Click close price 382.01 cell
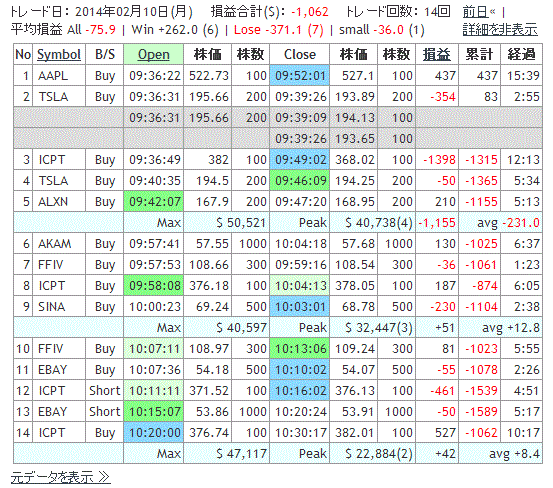 (x=355, y=432)
